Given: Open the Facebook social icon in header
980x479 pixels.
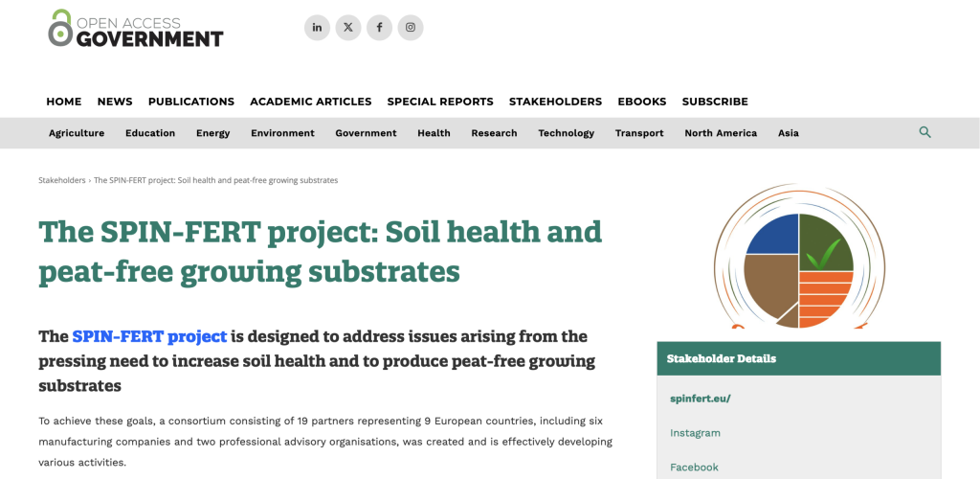Looking at the screenshot, I should (x=379, y=28).
